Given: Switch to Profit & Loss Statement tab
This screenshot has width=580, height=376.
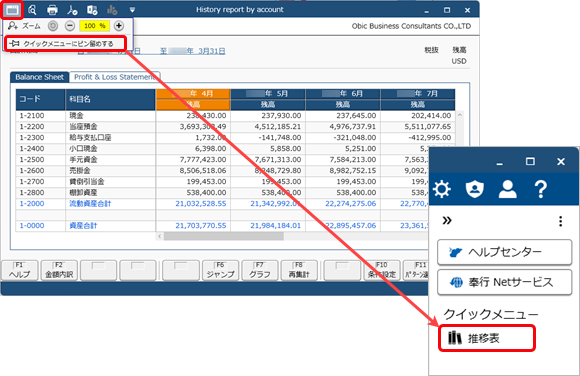Looking at the screenshot, I should tap(115, 77).
